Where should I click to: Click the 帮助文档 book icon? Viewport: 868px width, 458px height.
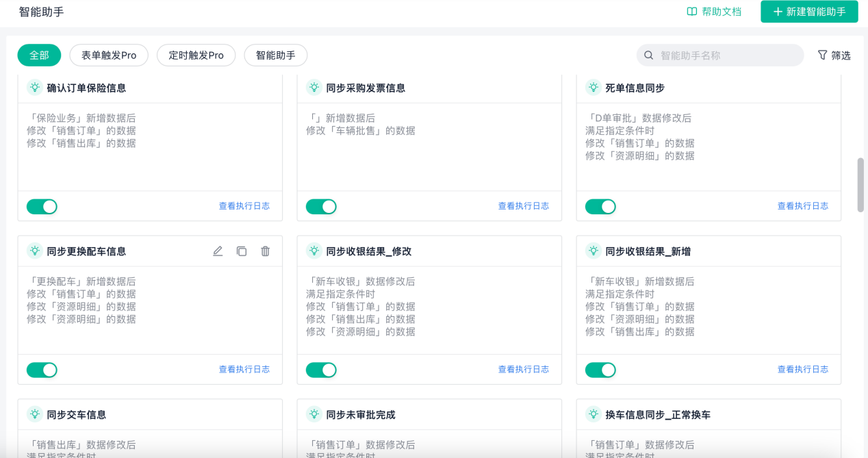(692, 12)
